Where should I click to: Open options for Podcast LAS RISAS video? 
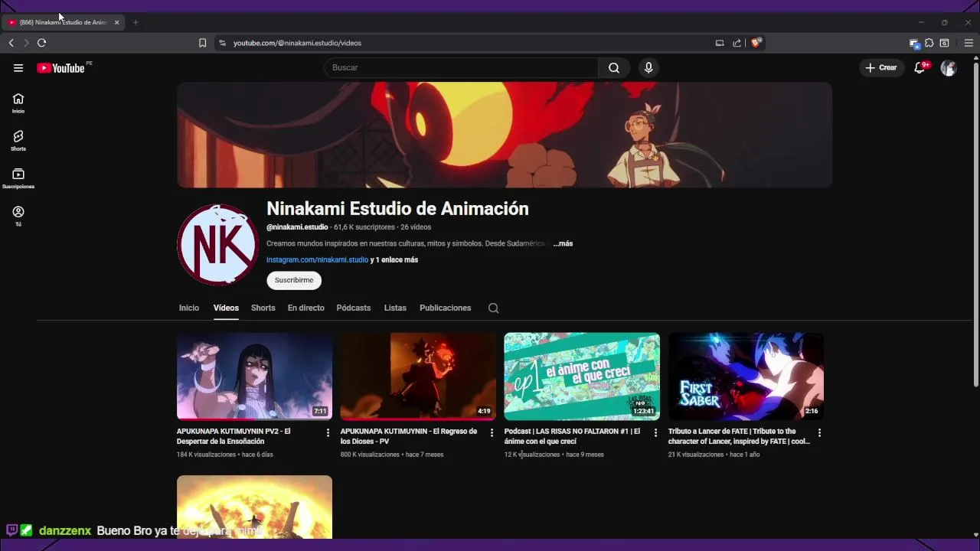click(x=655, y=433)
